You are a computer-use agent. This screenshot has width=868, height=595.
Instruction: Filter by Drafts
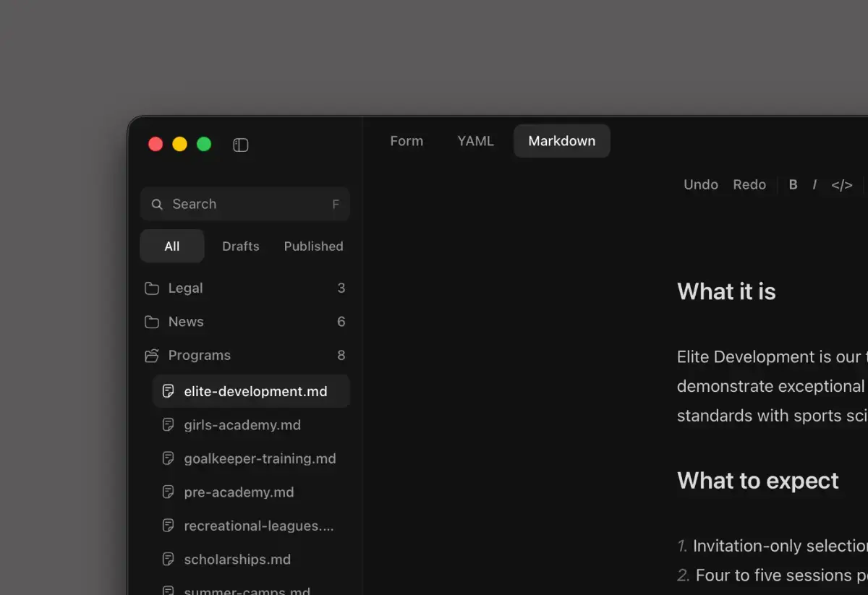[x=241, y=247]
